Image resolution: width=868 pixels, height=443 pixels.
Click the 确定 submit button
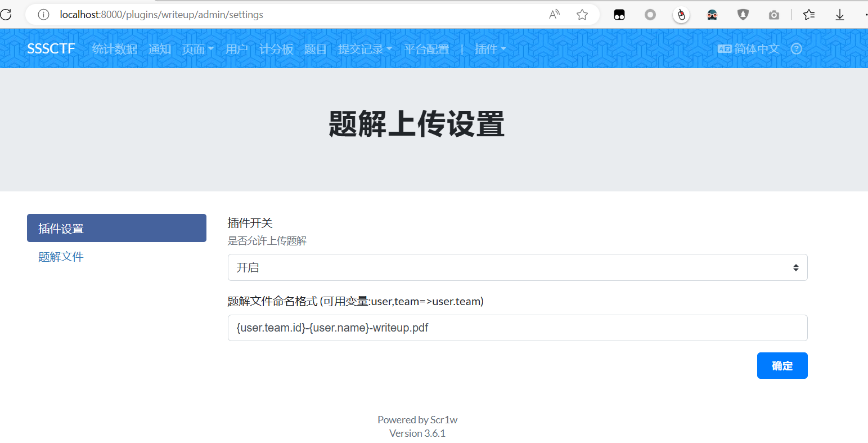point(782,365)
